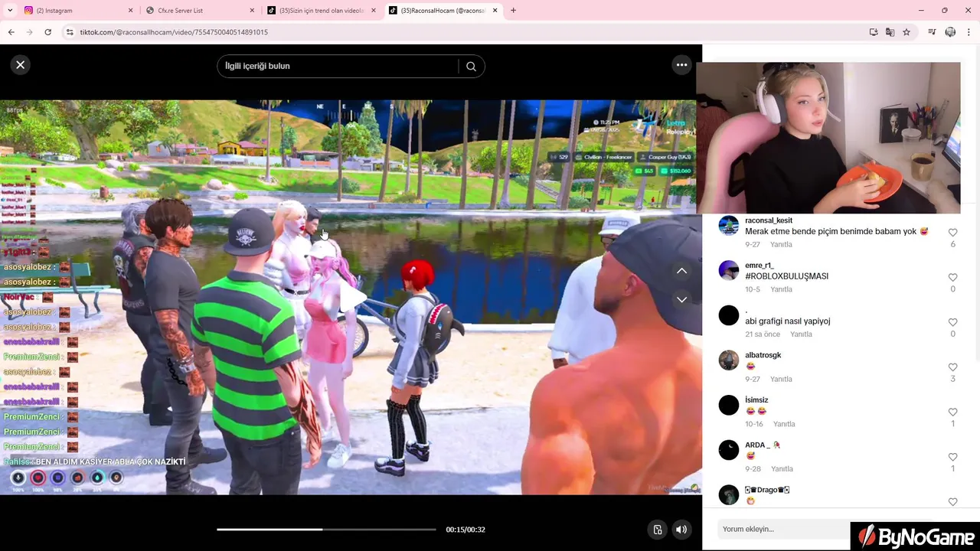Open site information icon in address bar
This screenshot has width=980, height=551.
70,32
